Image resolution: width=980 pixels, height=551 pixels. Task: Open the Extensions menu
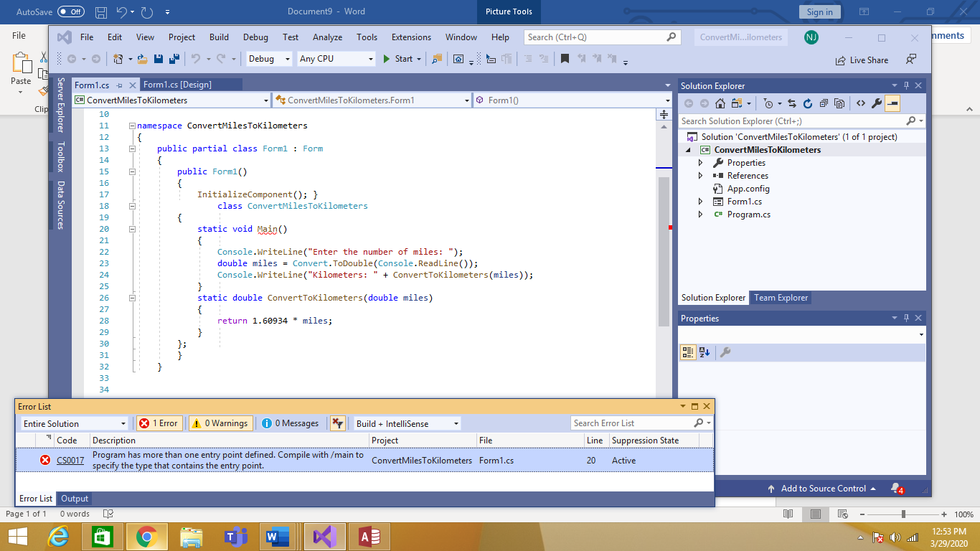click(411, 37)
